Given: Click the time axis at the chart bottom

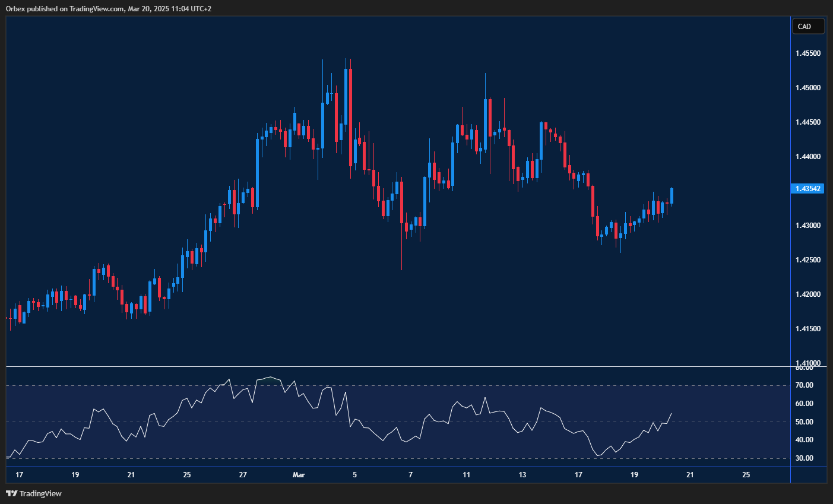Looking at the screenshot, I should coord(392,475).
